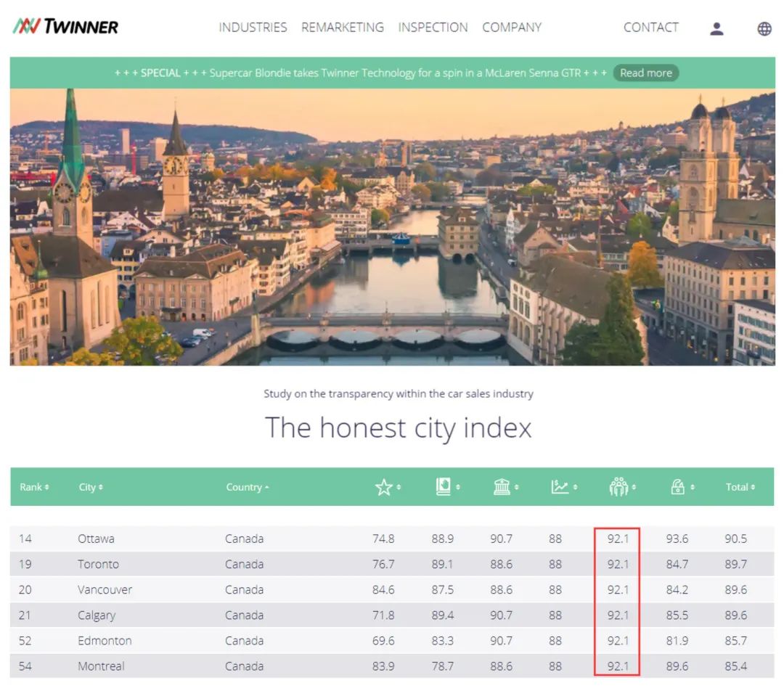Select the Calgary city cell
Image resolution: width=784 pixels, height=688 pixels.
click(x=97, y=615)
